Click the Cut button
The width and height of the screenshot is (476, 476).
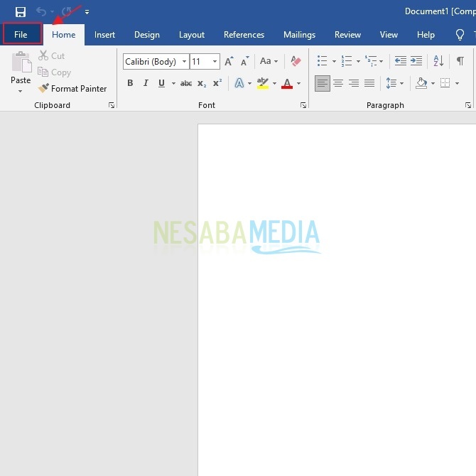pos(52,56)
